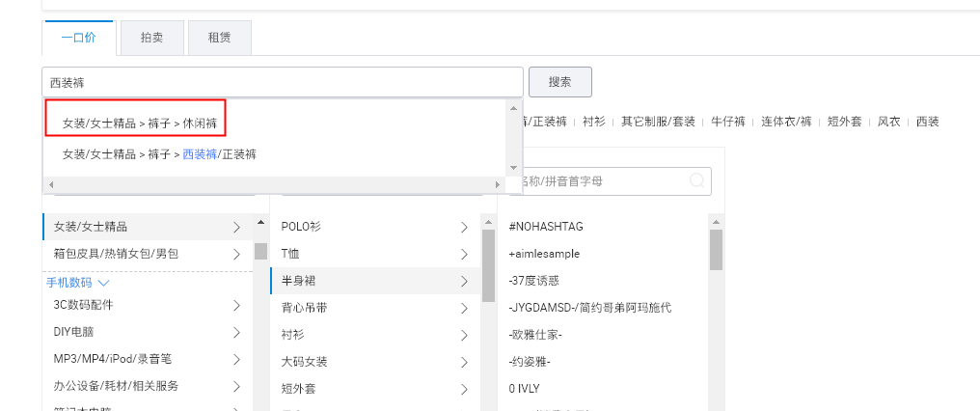980x411 pixels.
Task: Click the 牛仔裤 recent category link
Action: click(728, 122)
